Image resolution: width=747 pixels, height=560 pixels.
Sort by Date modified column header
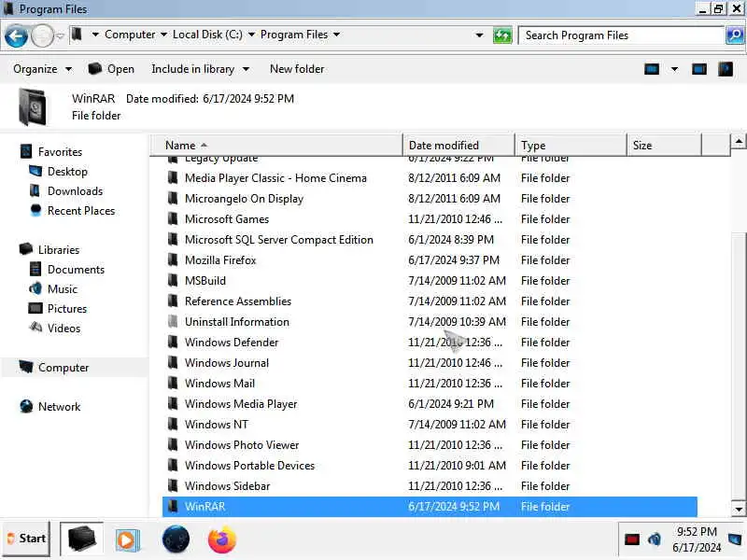point(458,146)
